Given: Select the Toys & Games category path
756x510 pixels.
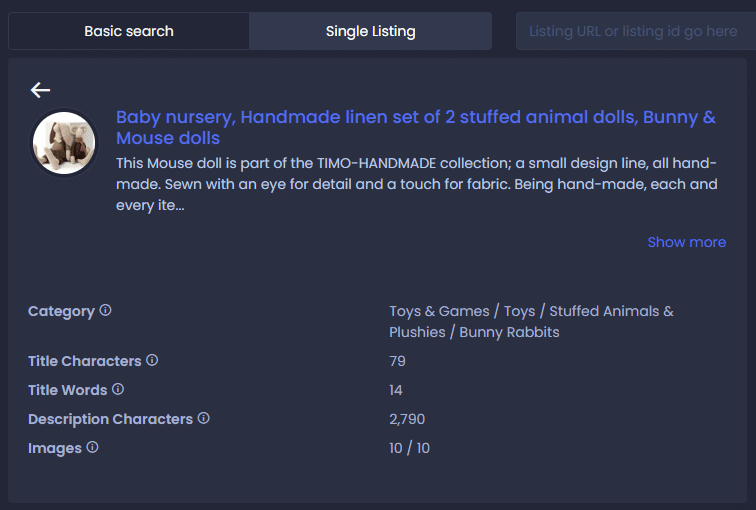Looking at the screenshot, I should click(531, 322).
